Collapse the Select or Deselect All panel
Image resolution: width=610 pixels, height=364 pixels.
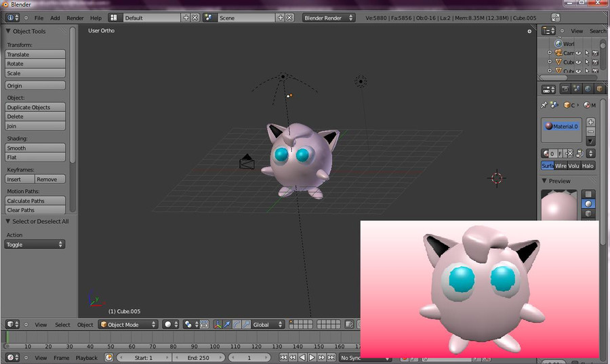[7, 221]
